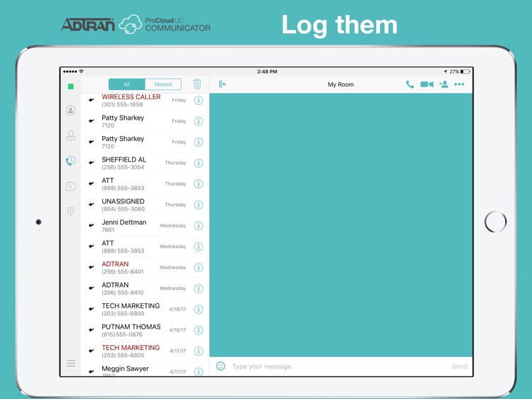Send the typed message
The height and width of the screenshot is (399, 532).
[x=460, y=366]
